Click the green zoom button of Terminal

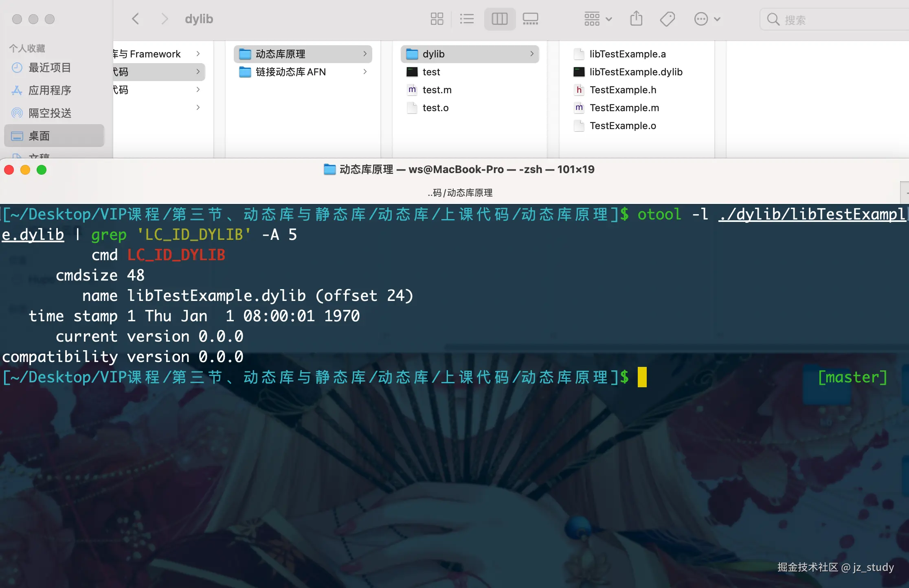pos(42,170)
